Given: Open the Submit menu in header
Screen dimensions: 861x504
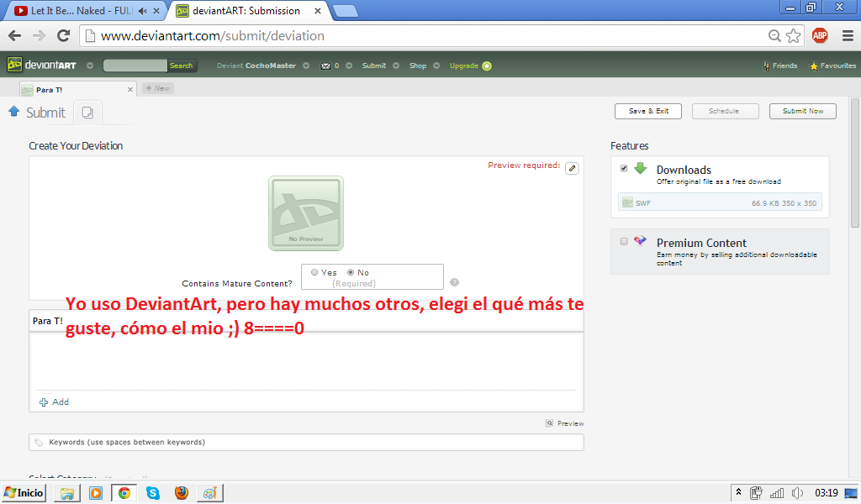Looking at the screenshot, I should [x=374, y=66].
